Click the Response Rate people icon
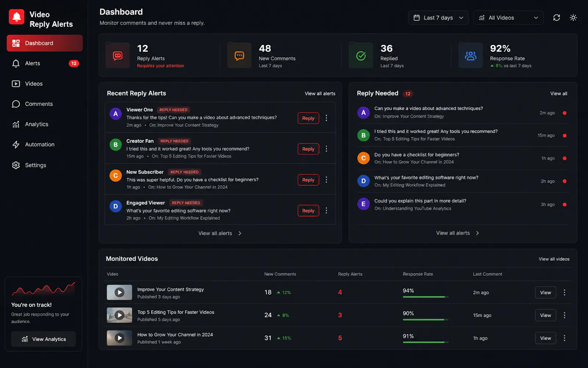588x368 pixels. coord(470,56)
